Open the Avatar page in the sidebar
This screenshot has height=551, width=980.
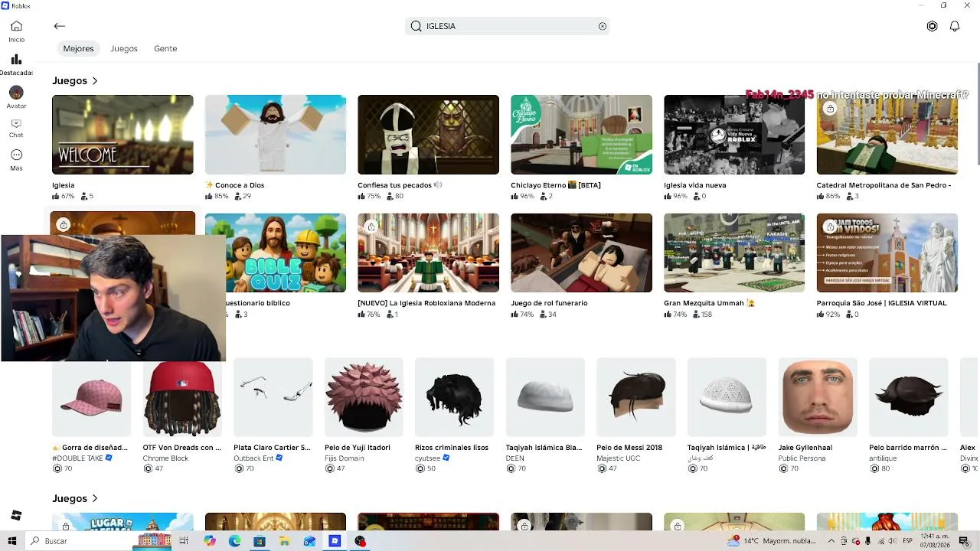click(x=16, y=97)
